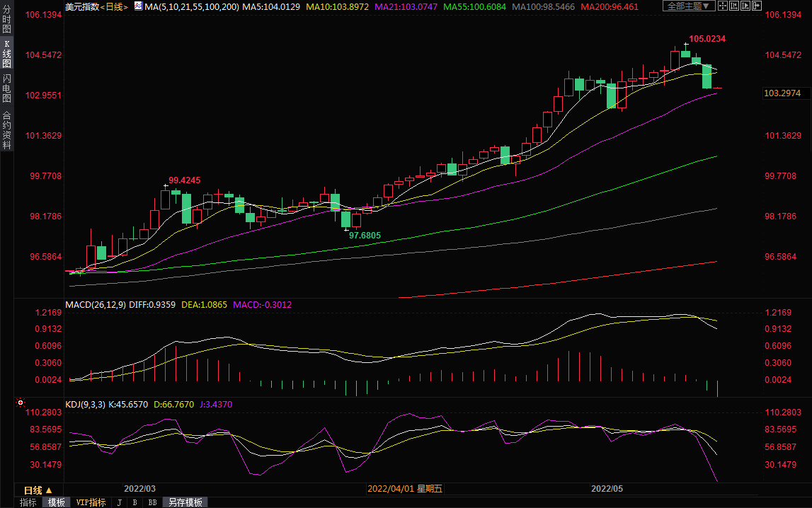The width and height of the screenshot is (812, 508).
Task: Toggle the BB template button
Action: click(152, 502)
